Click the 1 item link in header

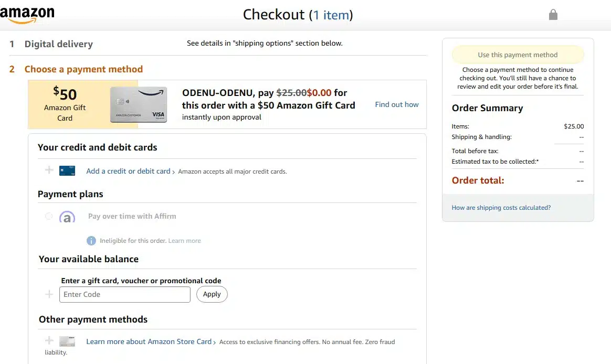tap(331, 15)
